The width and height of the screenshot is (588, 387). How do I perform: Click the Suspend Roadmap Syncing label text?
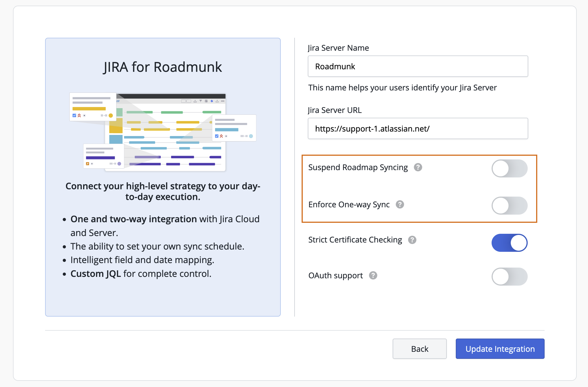358,167
